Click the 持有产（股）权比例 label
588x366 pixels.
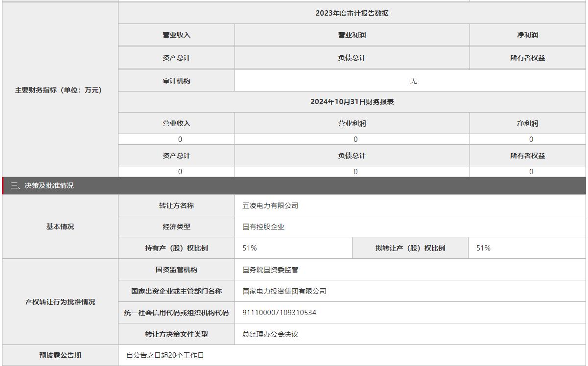coord(176,248)
